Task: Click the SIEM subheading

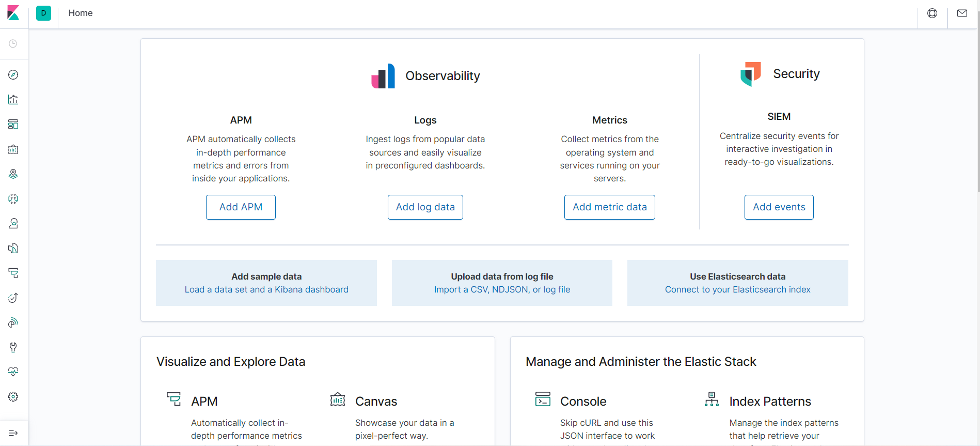Action: click(x=779, y=117)
